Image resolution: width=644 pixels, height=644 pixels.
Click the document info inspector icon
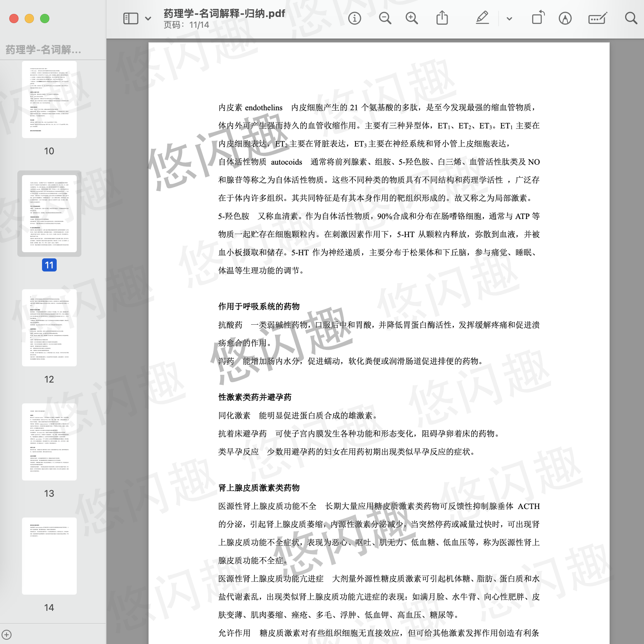(x=354, y=19)
